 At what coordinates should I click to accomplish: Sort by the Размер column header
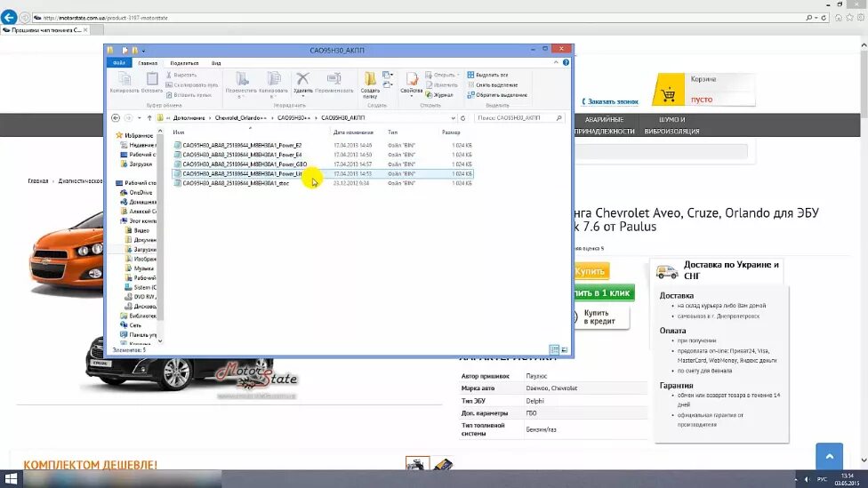click(x=451, y=132)
